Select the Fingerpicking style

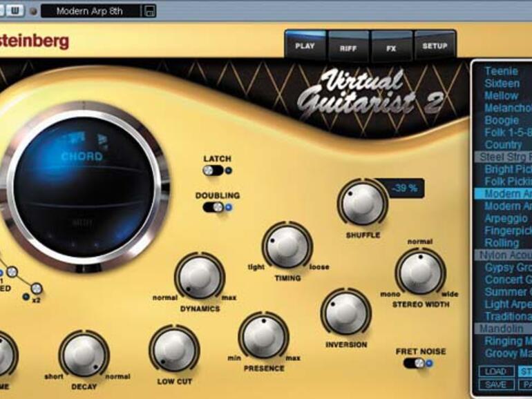click(x=504, y=231)
